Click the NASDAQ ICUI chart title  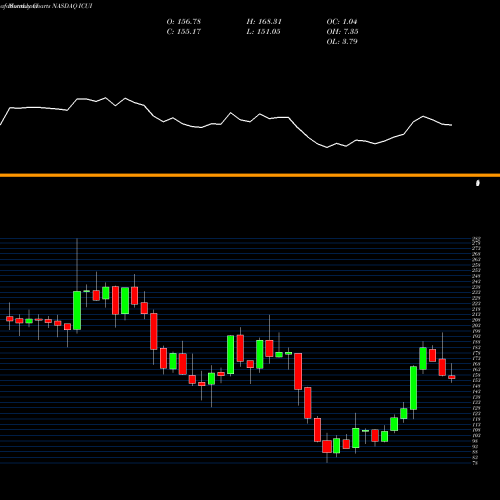47,6
